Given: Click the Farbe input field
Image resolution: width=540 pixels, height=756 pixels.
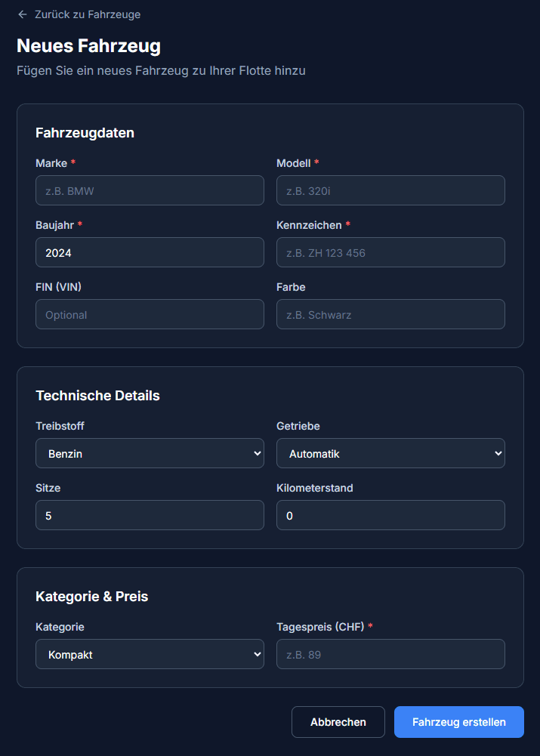Looking at the screenshot, I should pos(390,314).
